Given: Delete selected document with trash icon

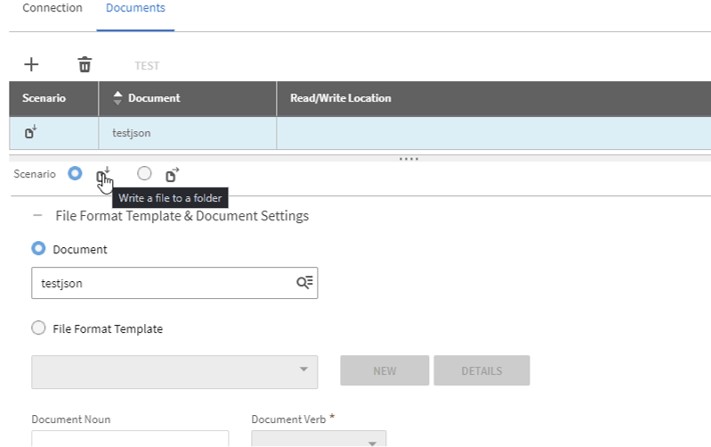Looking at the screenshot, I should (85, 64).
